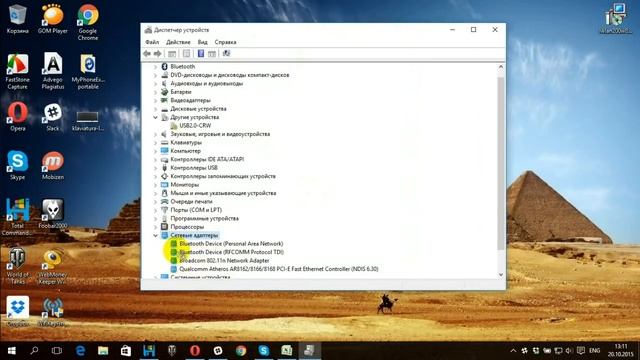This screenshot has width=640, height=360.
Task: Select the Мониторы tree item
Action: pos(184,184)
